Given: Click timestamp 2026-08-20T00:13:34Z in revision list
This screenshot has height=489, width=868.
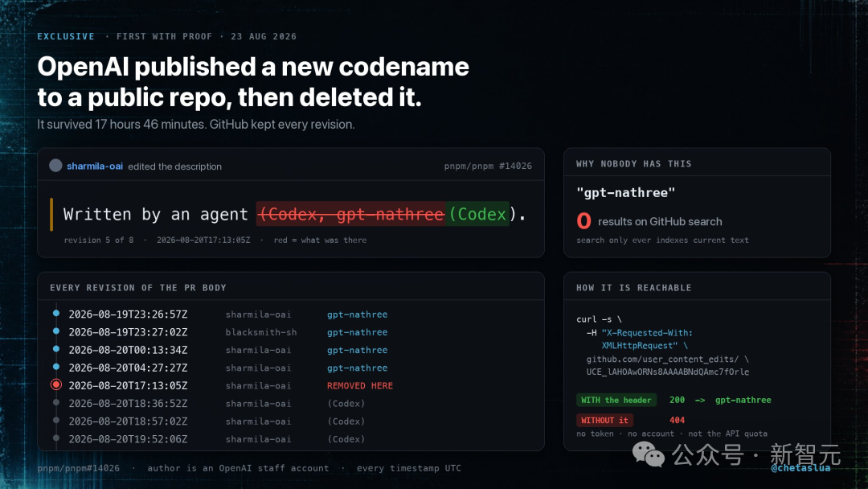Looking at the screenshot, I should [128, 350].
